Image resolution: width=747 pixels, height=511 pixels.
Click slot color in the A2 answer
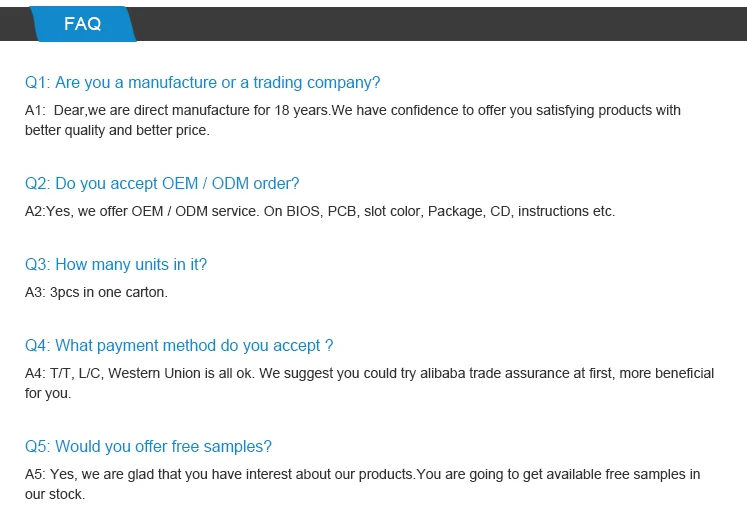point(392,211)
